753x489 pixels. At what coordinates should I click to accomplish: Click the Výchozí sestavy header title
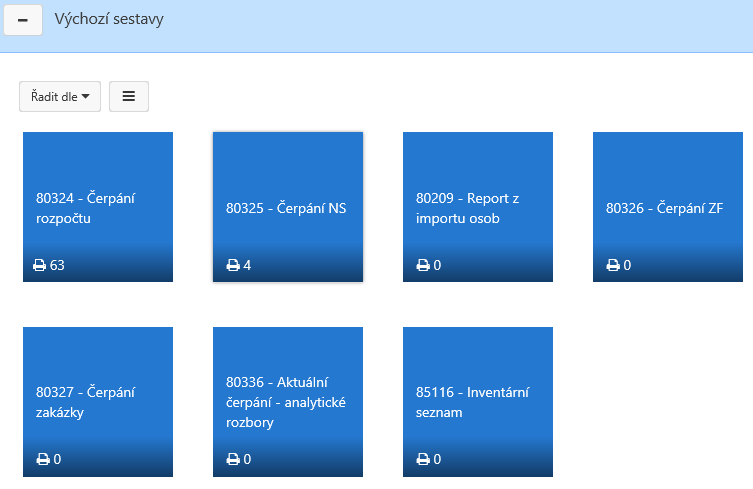(x=109, y=19)
